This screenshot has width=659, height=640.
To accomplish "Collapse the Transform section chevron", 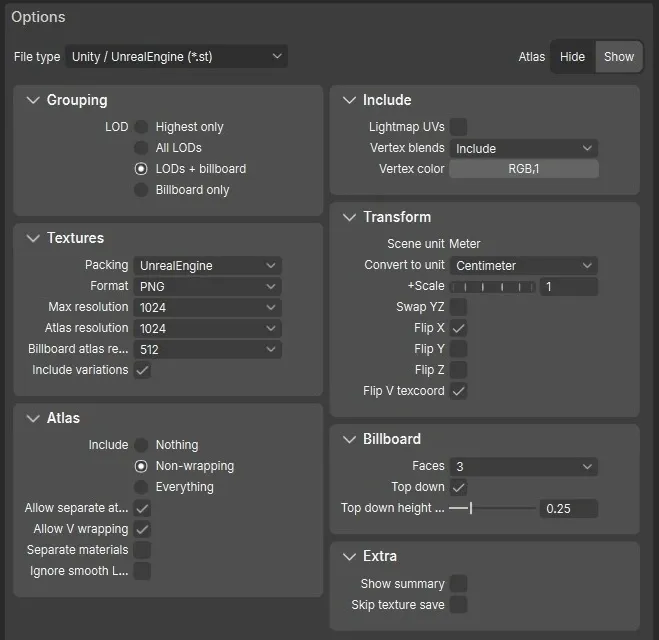I will 349,217.
